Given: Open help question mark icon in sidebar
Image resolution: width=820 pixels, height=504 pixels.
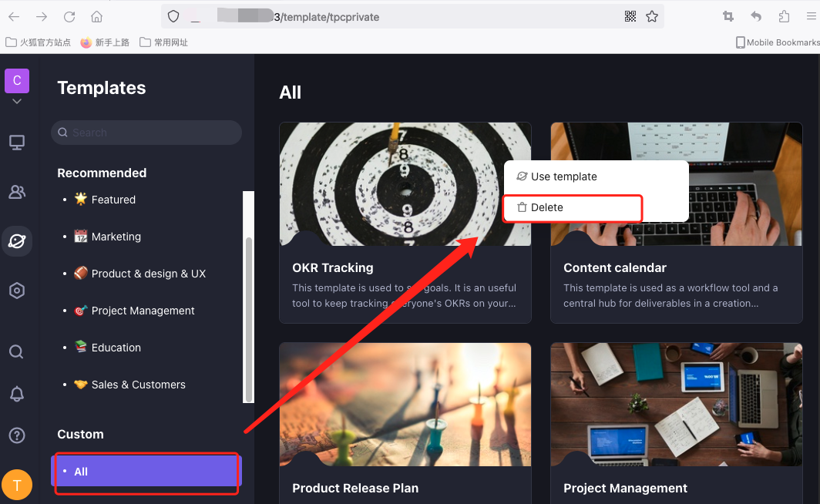Looking at the screenshot, I should [x=17, y=435].
